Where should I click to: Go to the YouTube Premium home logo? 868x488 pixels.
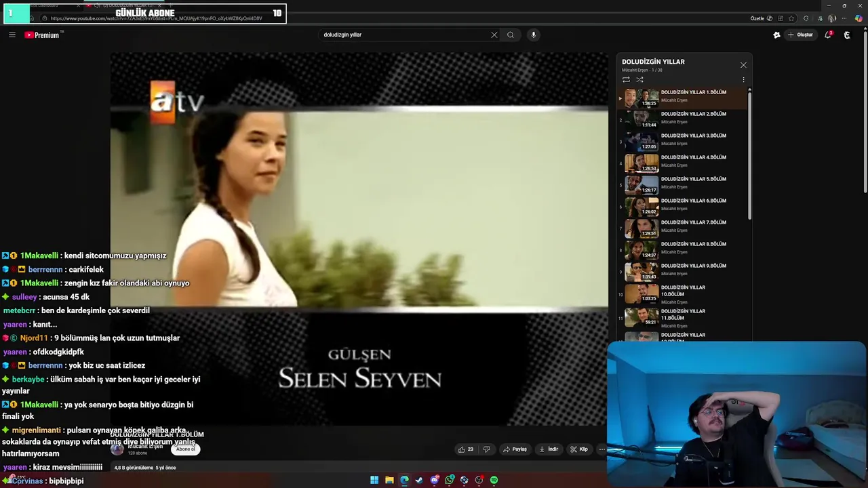42,35
